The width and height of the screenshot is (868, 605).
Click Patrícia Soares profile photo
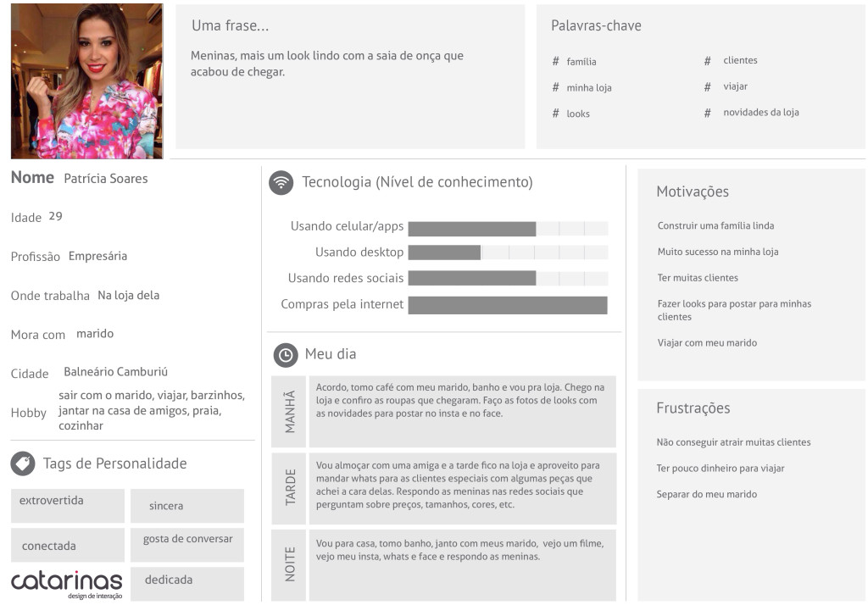click(86, 81)
